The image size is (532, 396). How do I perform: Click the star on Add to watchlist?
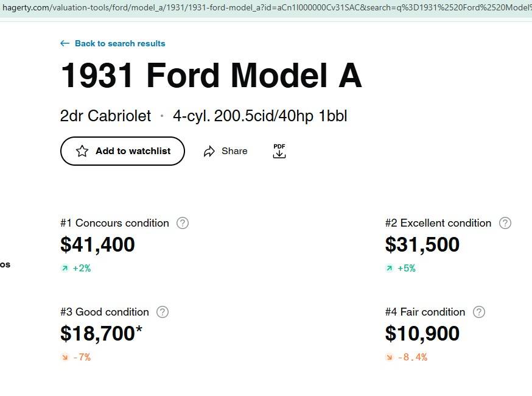tap(82, 150)
